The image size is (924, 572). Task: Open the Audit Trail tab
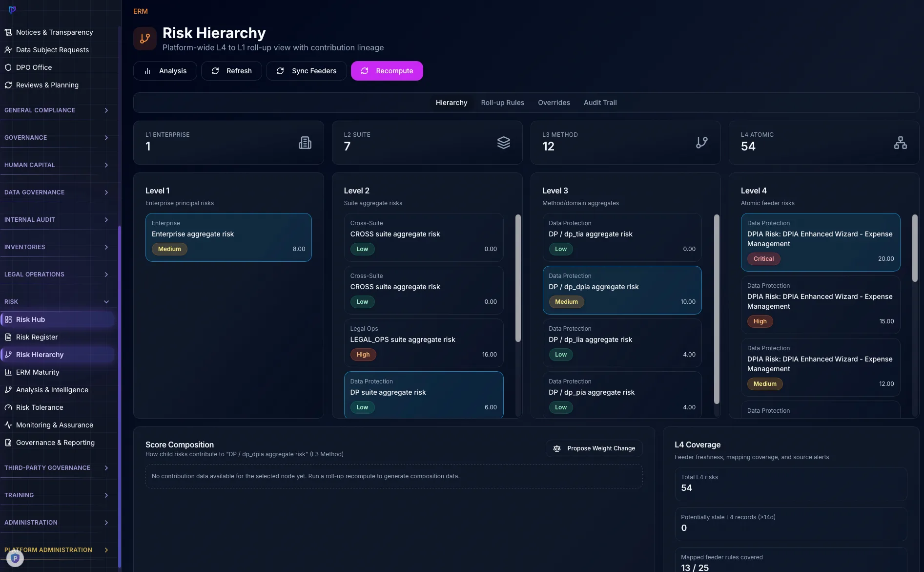pos(600,103)
